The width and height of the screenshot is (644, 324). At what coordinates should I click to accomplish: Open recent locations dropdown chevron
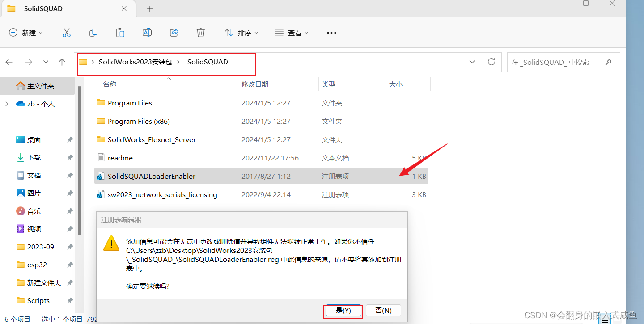46,62
